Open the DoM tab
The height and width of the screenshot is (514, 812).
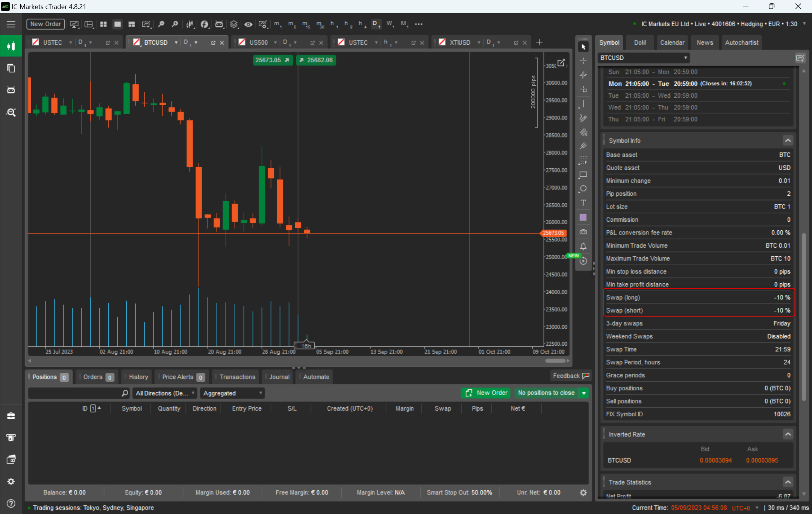[x=640, y=42]
